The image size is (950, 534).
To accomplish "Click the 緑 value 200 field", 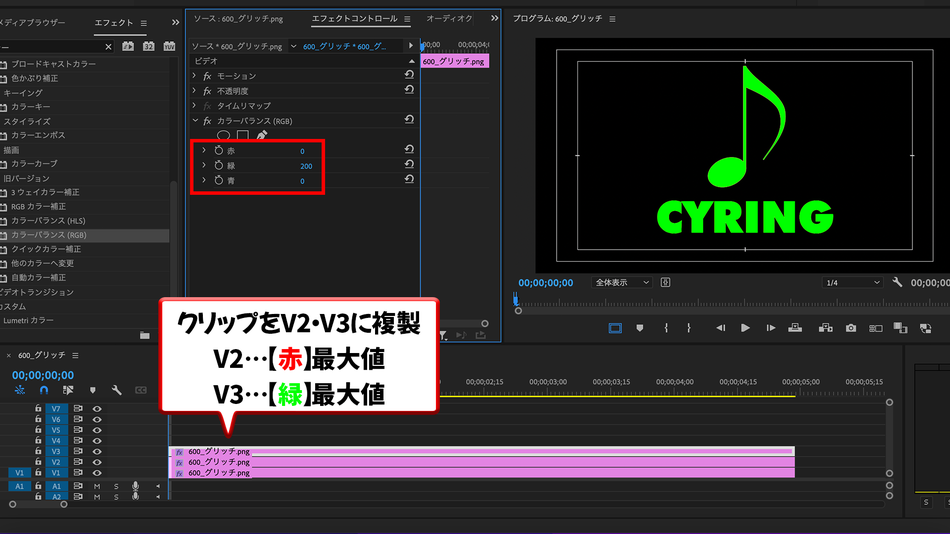I will [306, 166].
